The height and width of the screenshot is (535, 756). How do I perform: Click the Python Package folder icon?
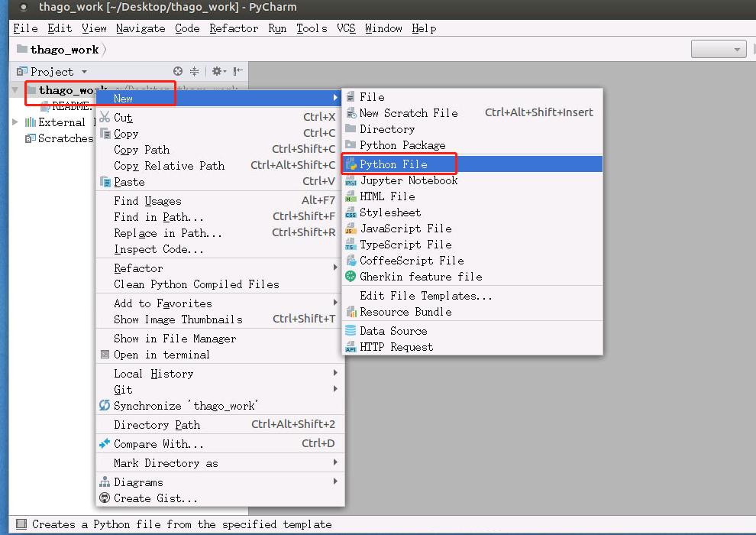[351, 144]
